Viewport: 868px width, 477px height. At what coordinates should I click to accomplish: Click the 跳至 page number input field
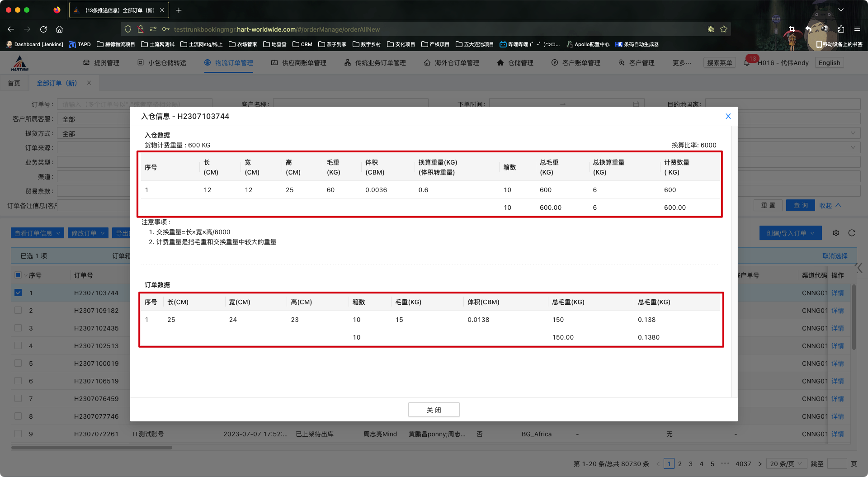pos(837,463)
